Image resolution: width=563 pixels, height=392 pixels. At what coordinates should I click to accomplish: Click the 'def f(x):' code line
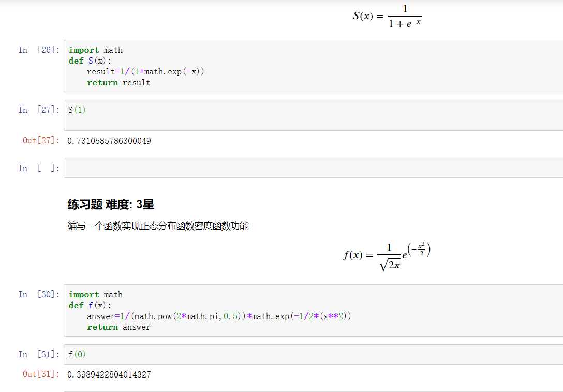90,306
